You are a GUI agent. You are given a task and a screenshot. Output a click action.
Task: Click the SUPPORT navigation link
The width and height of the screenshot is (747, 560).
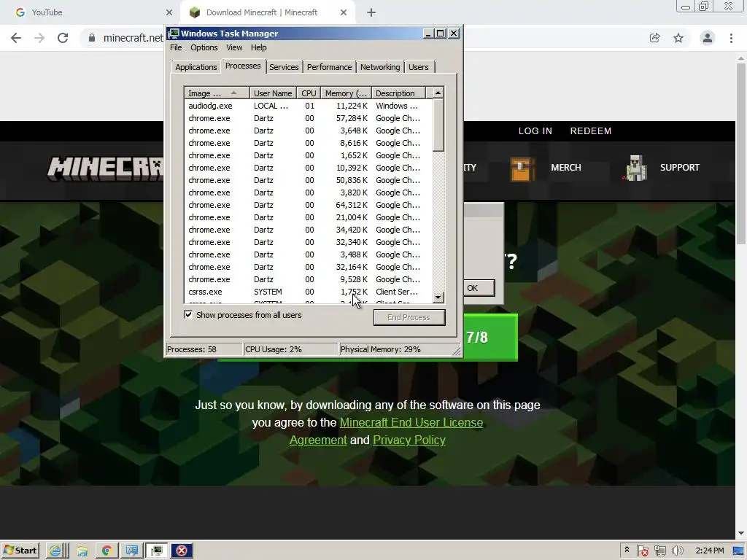click(679, 168)
